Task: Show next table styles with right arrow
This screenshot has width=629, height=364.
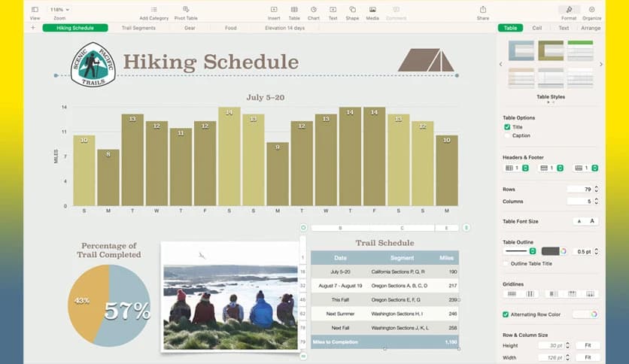Action: point(600,64)
